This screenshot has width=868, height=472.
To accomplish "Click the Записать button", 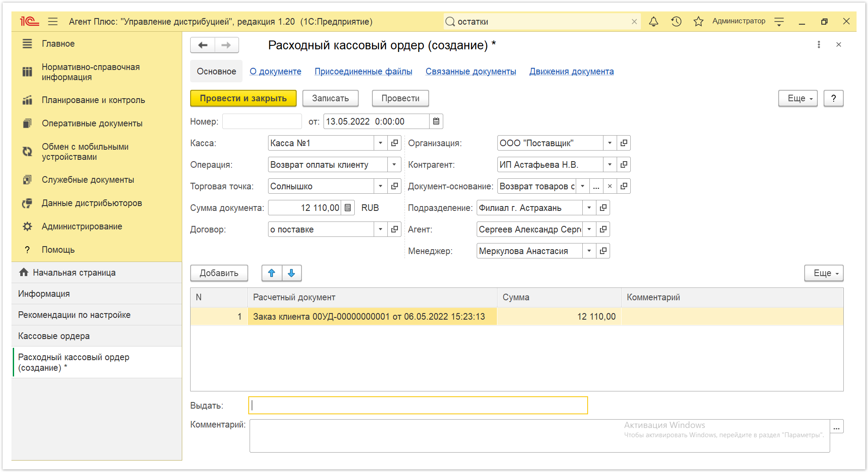I will pyautogui.click(x=331, y=98).
